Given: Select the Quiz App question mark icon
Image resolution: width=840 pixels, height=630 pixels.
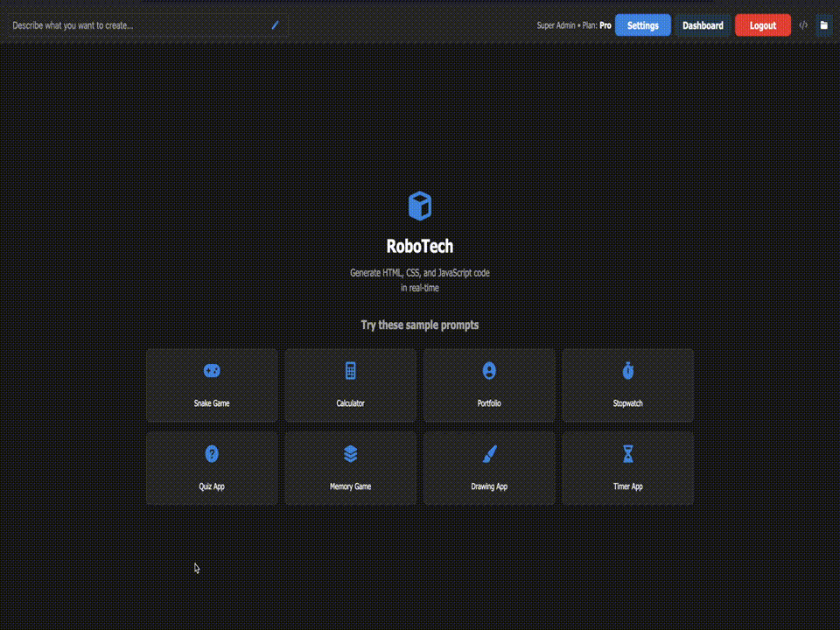Looking at the screenshot, I should (212, 453).
